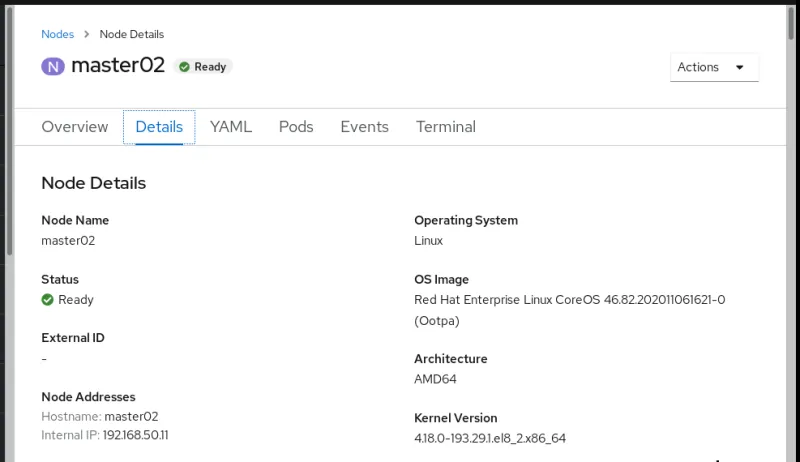Click the master02 page title
The height and width of the screenshot is (462, 800).
(117, 67)
